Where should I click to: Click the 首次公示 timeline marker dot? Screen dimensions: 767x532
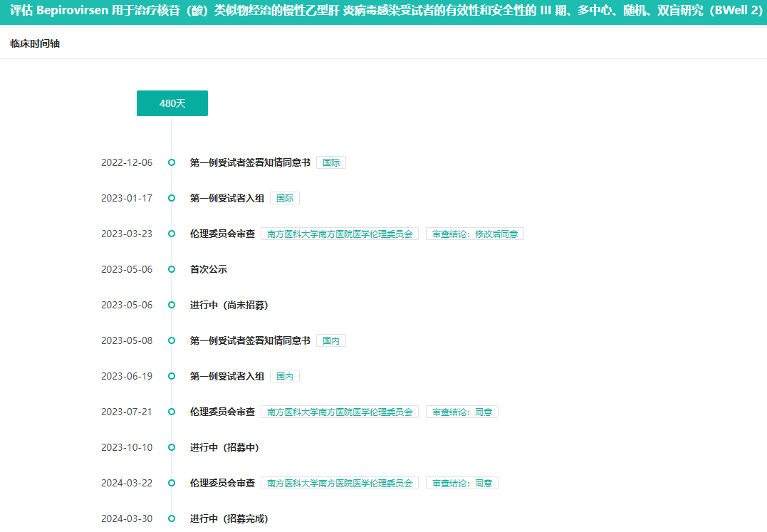(172, 269)
